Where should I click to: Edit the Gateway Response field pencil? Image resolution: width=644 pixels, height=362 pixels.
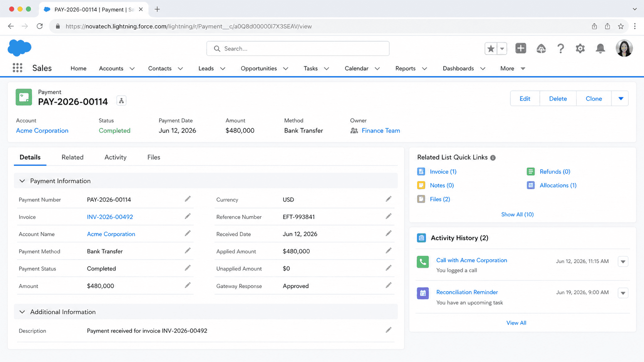click(389, 285)
